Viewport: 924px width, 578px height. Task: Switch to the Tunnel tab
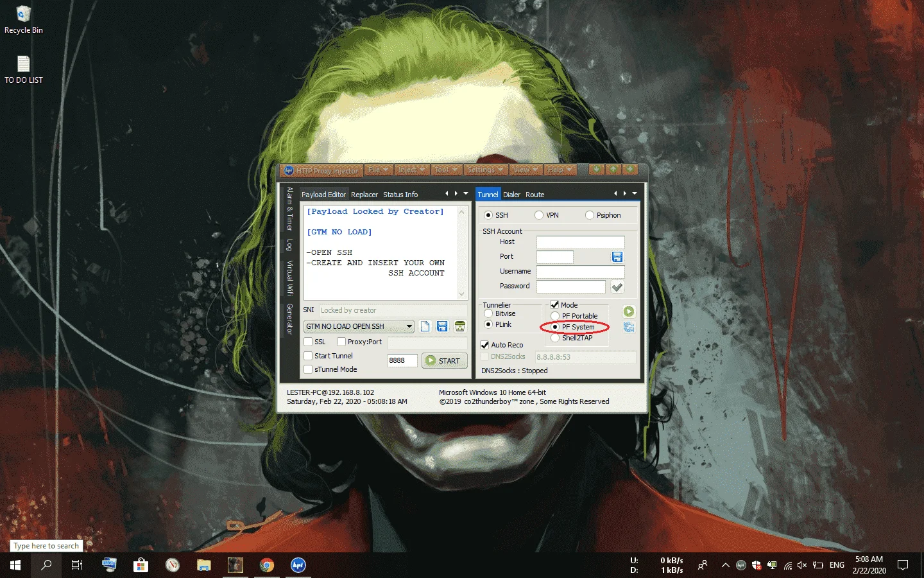[x=488, y=195]
